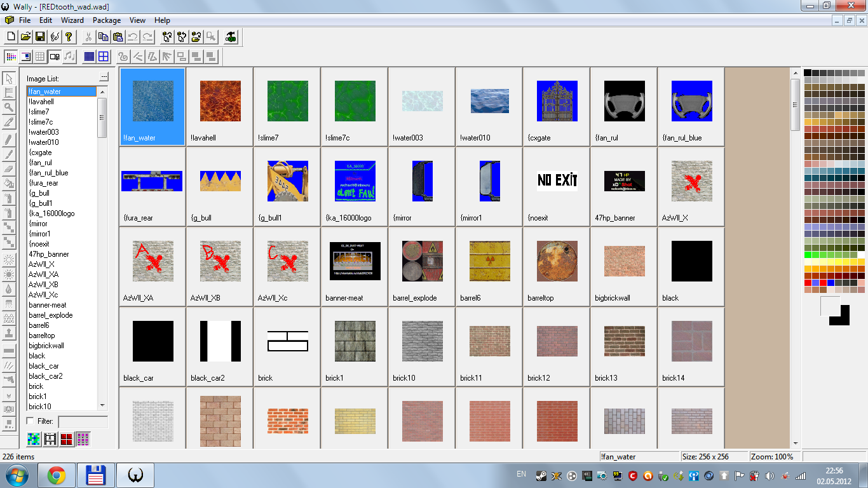Create a new file with toolbar icon
The height and width of the screenshot is (488, 868).
[11, 37]
